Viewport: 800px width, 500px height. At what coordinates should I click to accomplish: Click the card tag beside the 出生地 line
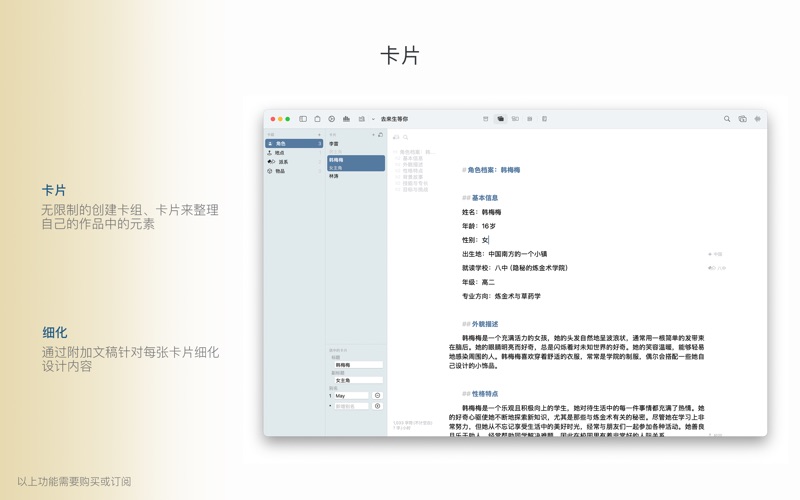point(715,254)
